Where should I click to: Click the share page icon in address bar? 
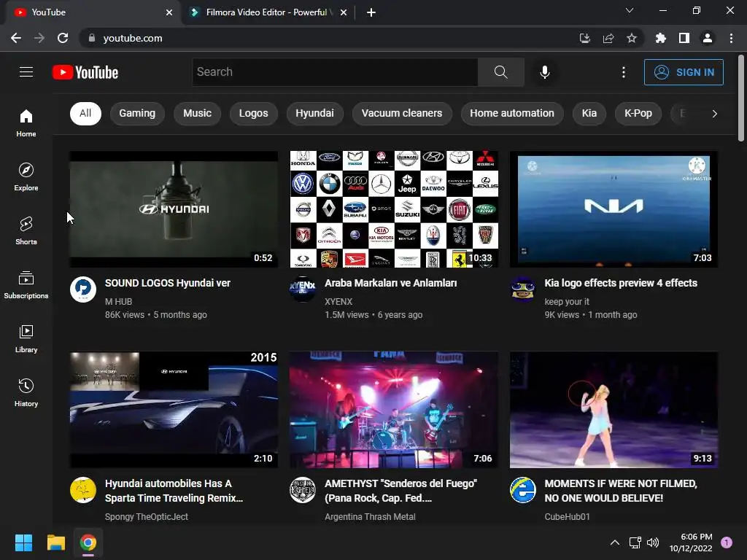608,38
